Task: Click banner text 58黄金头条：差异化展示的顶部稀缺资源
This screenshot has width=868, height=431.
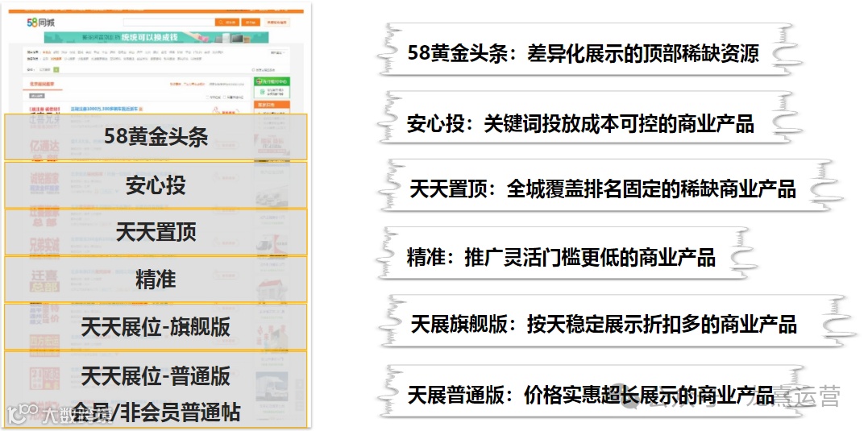Action: 583,53
